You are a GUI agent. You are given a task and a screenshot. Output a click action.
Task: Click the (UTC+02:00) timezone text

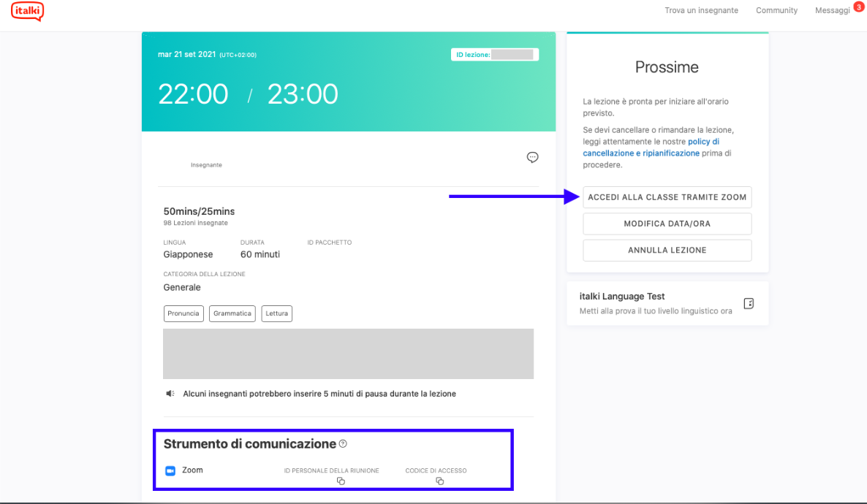click(238, 56)
